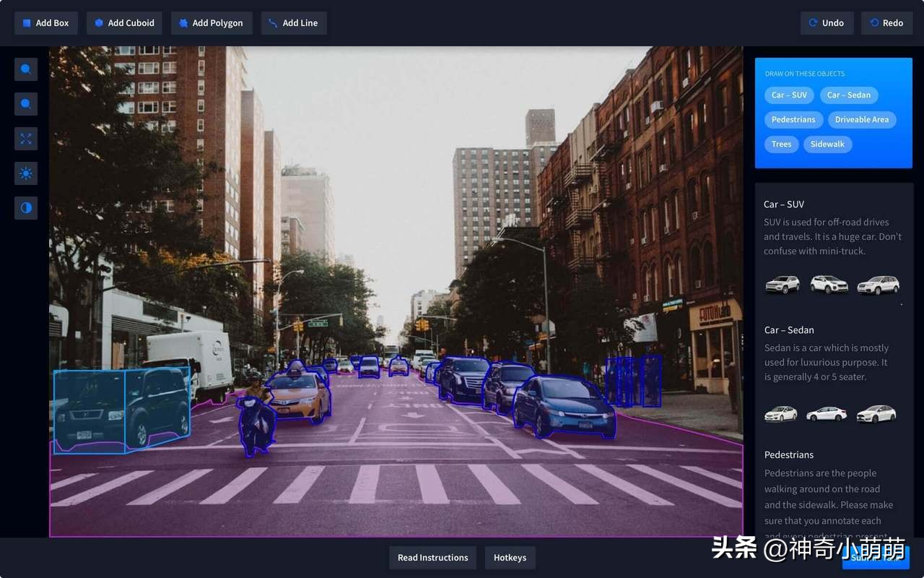Screen dimensions: 924x578
Task: Click the middle Sedan example image
Action: click(827, 414)
